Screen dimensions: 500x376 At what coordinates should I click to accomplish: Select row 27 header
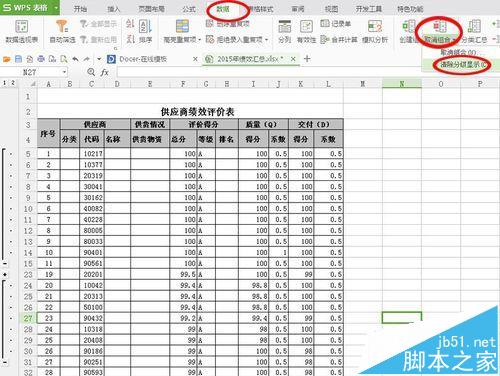[x=28, y=318]
